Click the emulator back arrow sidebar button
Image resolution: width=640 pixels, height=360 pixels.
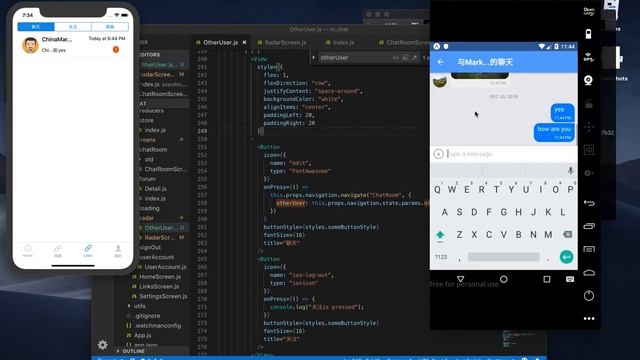589,203
